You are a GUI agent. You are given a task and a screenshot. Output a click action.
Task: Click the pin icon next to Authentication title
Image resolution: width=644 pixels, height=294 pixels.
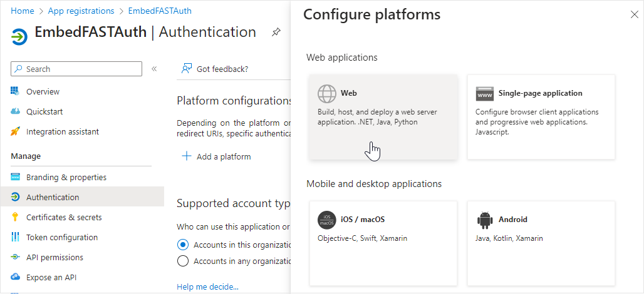[x=276, y=33]
